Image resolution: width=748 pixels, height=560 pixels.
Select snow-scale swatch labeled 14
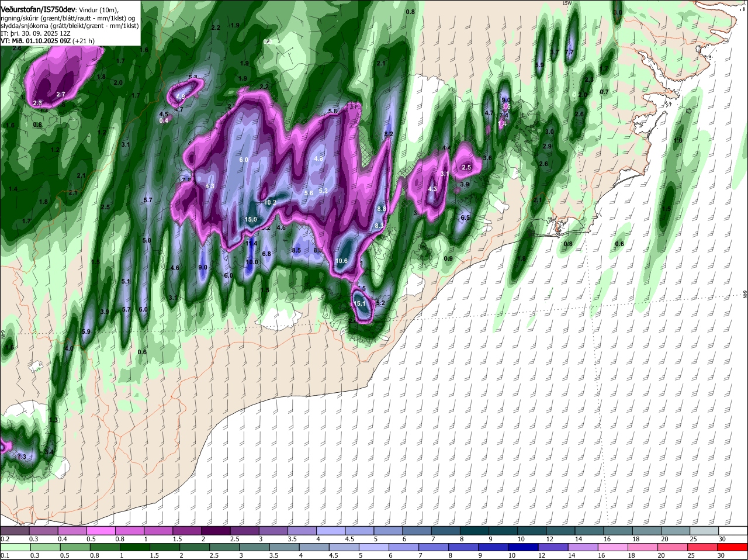(590, 531)
